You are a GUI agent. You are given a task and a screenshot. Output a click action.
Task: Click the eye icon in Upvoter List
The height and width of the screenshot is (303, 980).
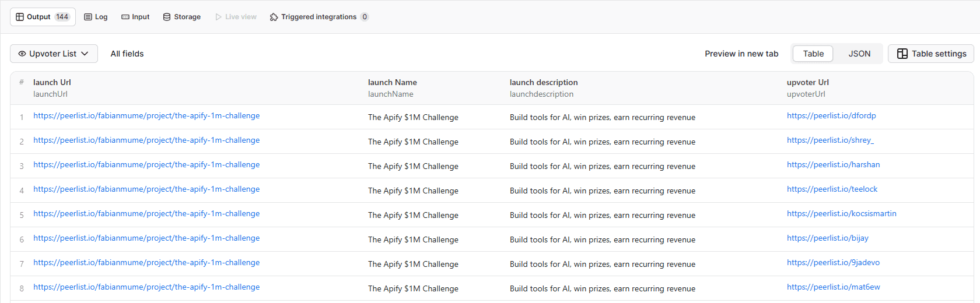pos(22,54)
